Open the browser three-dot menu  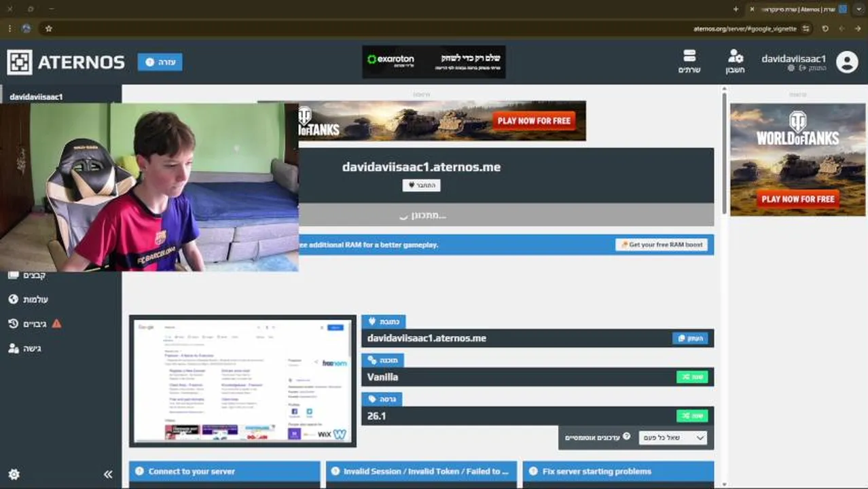pyautogui.click(x=10, y=29)
